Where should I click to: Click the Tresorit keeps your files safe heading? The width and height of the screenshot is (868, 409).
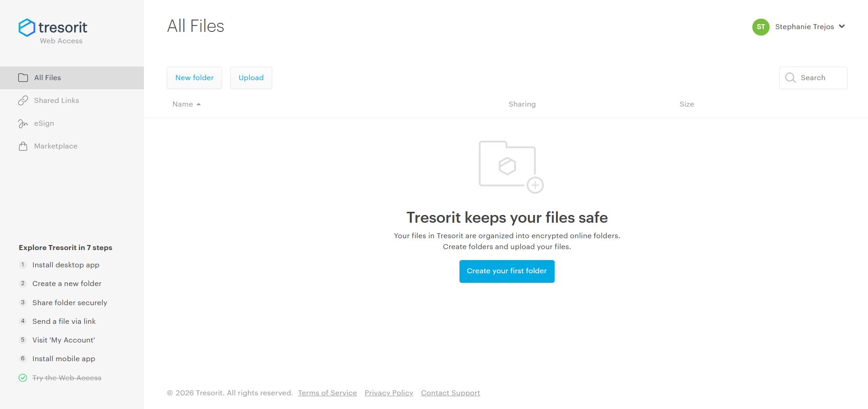(507, 218)
